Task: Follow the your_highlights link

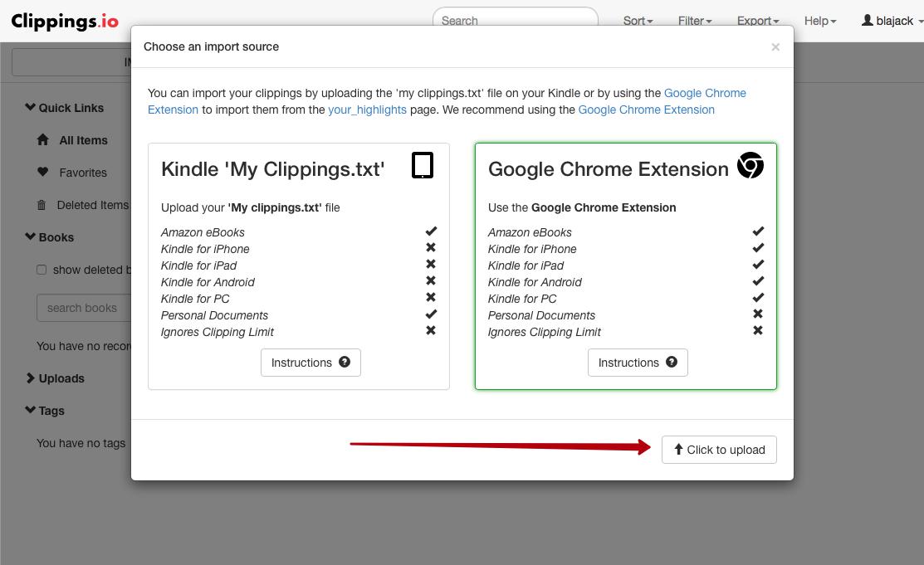Action: (367, 110)
